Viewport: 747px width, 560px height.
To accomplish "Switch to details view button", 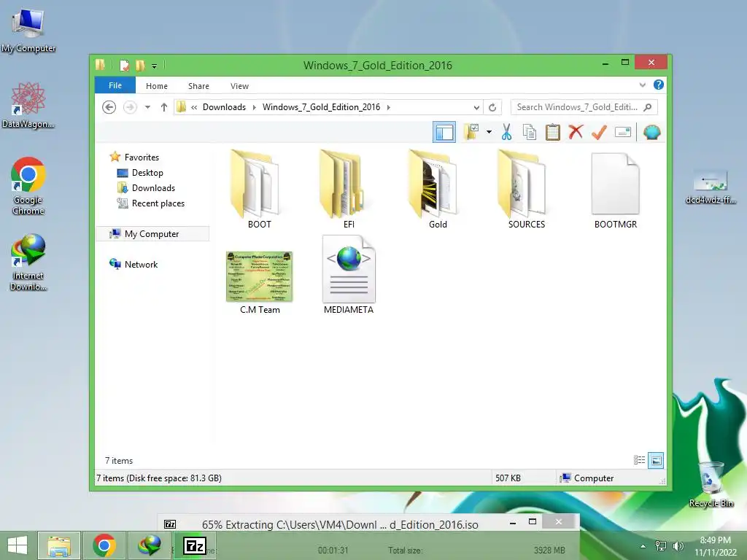I will [x=639, y=460].
